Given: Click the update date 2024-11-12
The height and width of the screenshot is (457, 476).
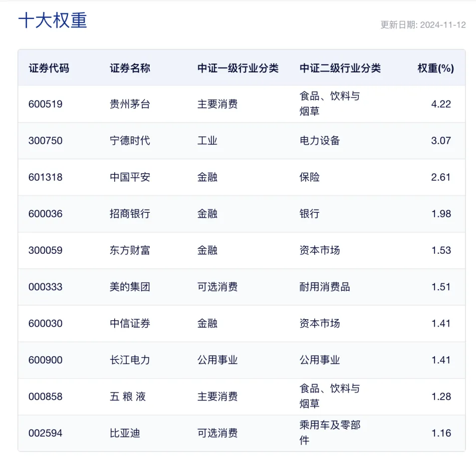Looking at the screenshot, I should tap(443, 25).
